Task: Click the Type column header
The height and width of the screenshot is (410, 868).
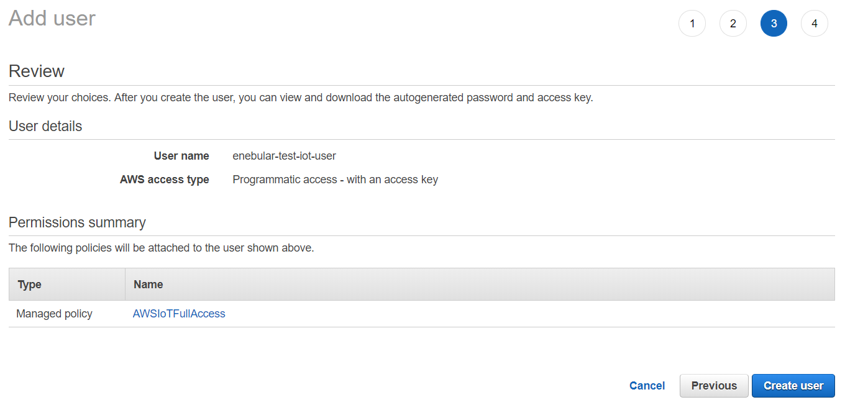Action: pos(30,285)
